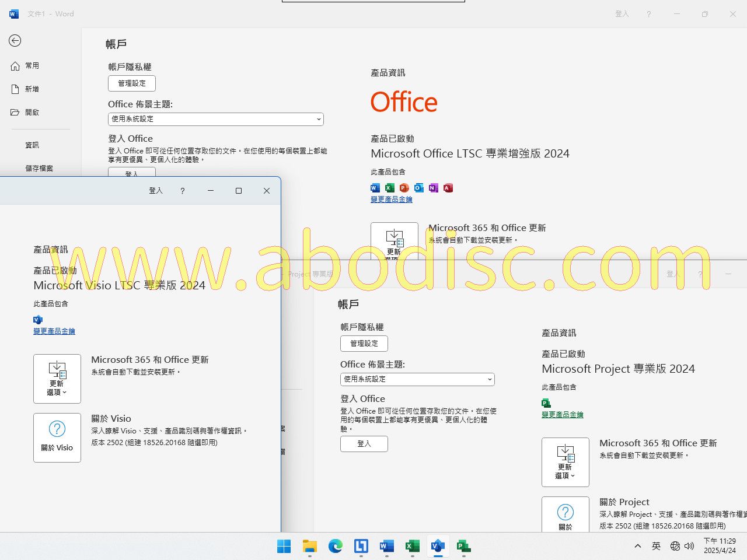747x560 pixels.
Task: Click 英 input language indicator
Action: (x=657, y=547)
